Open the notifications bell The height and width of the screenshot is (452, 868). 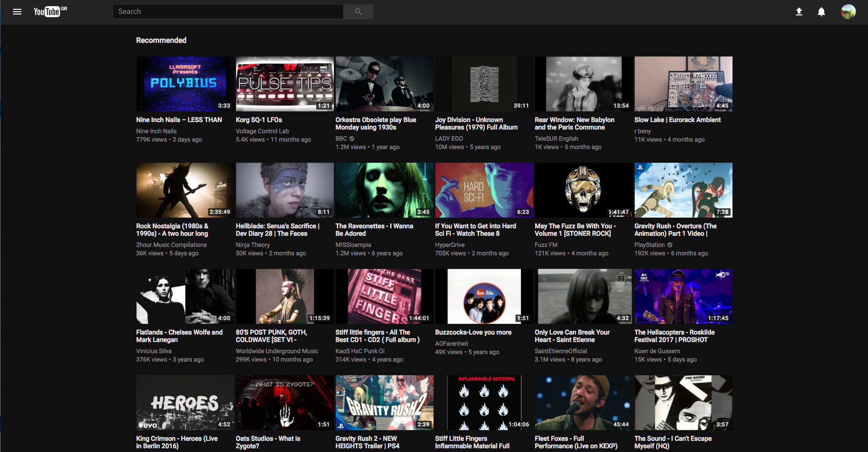pos(821,12)
